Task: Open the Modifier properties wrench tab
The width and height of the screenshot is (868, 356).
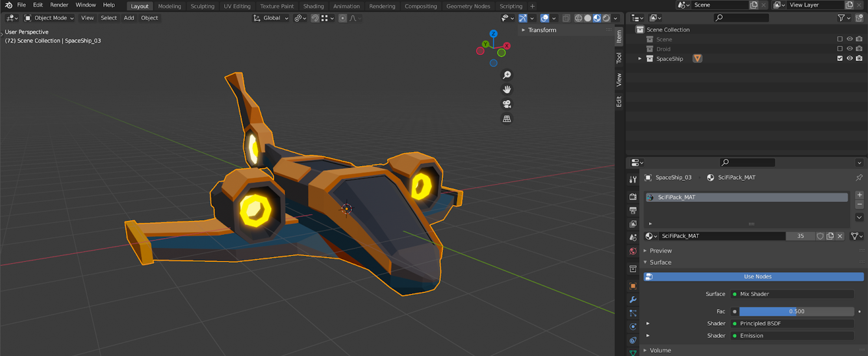Action: [x=633, y=300]
